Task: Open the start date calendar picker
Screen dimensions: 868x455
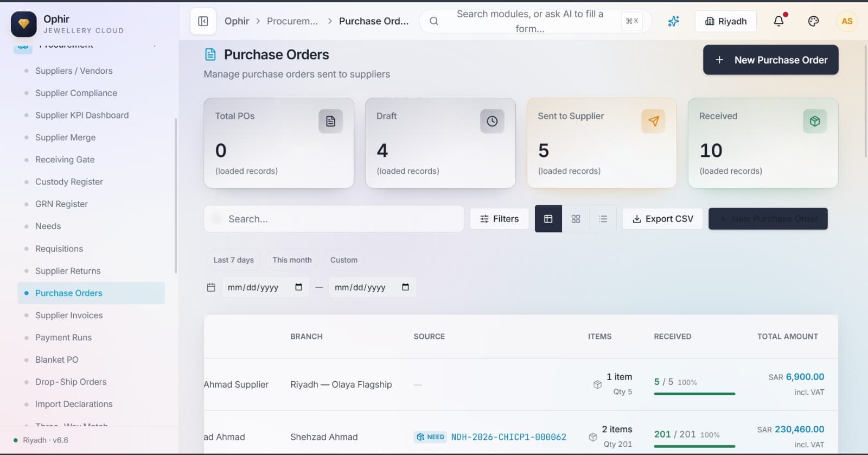Action: click(298, 287)
